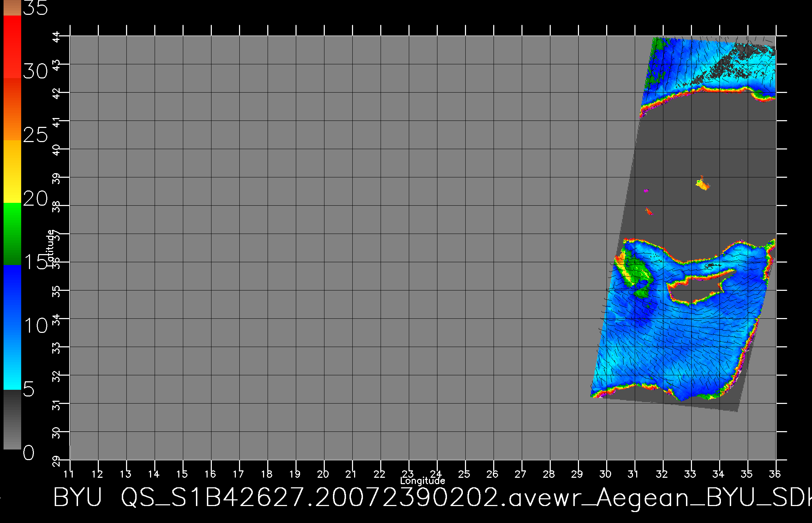
Task: Click the orange segment of the color scale
Action: (12, 109)
